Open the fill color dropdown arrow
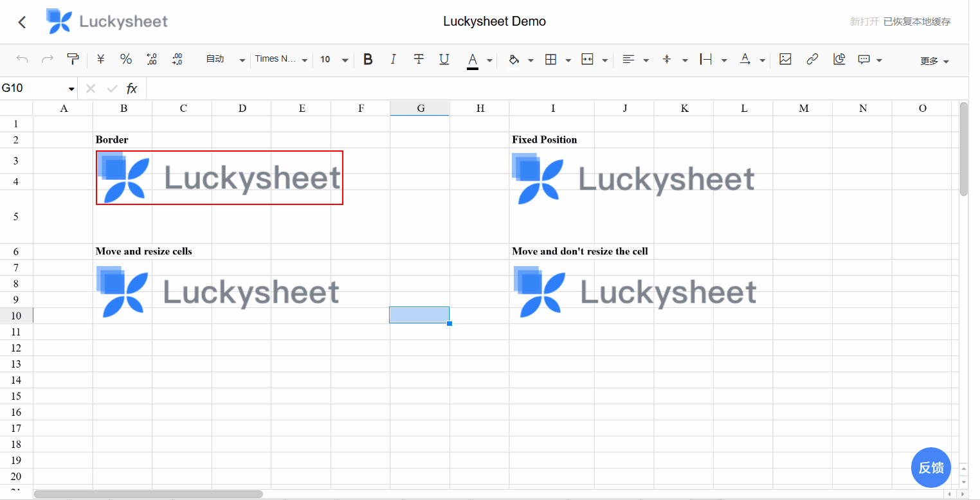The height and width of the screenshot is (500, 980). point(531,60)
